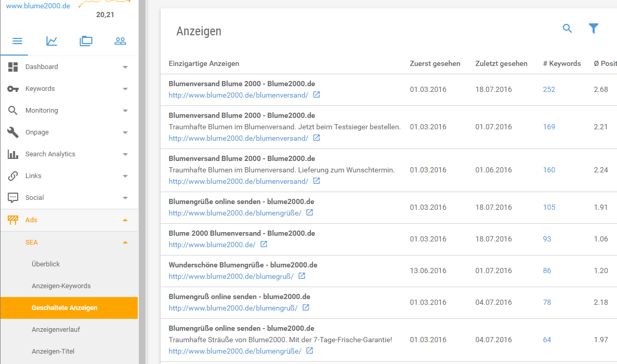Open the hamburger menu tab icon
The image size is (617, 364).
click(17, 41)
